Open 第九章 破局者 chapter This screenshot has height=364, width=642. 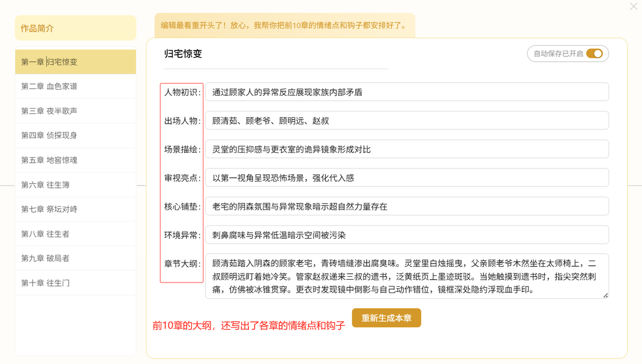click(x=76, y=258)
